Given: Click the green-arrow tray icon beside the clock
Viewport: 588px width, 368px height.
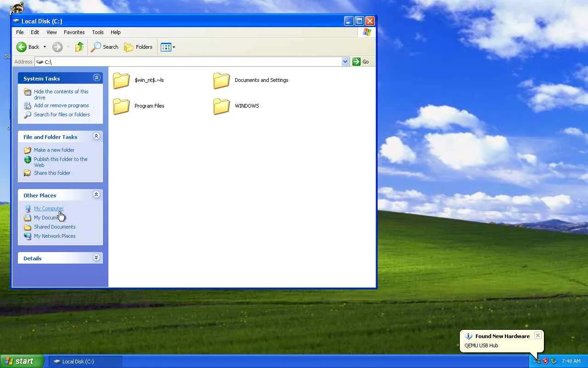Looking at the screenshot, I should tap(554, 361).
